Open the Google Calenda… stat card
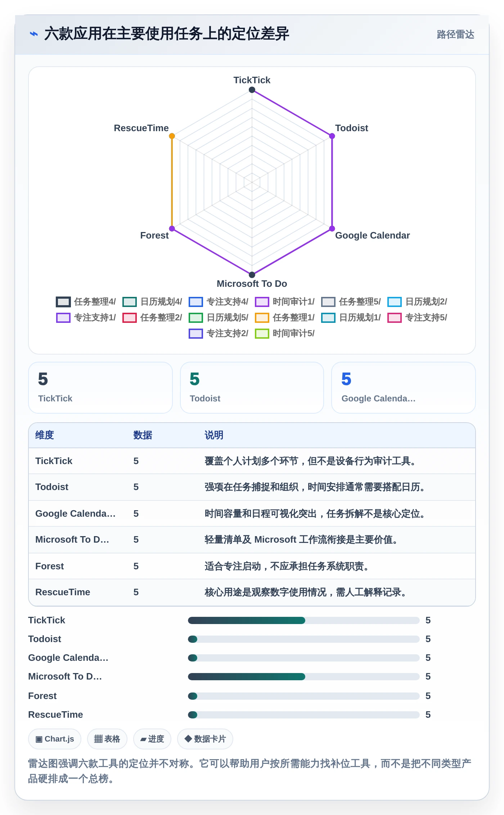 click(x=404, y=388)
